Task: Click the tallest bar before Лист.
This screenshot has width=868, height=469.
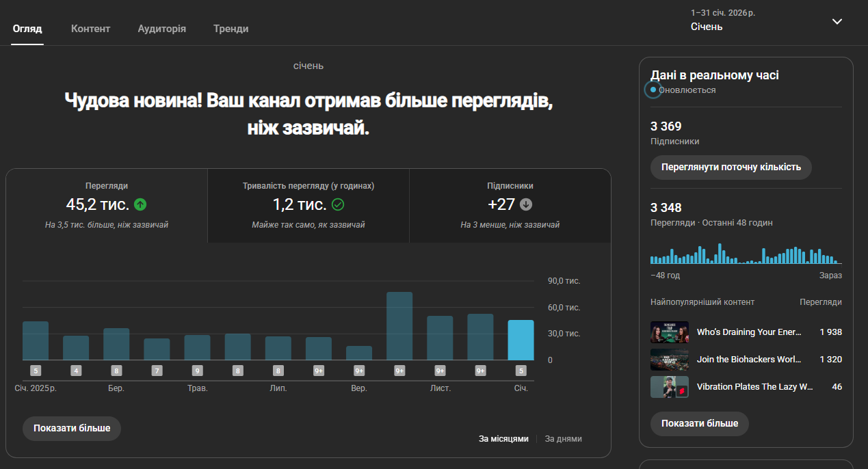Action: tap(399, 326)
